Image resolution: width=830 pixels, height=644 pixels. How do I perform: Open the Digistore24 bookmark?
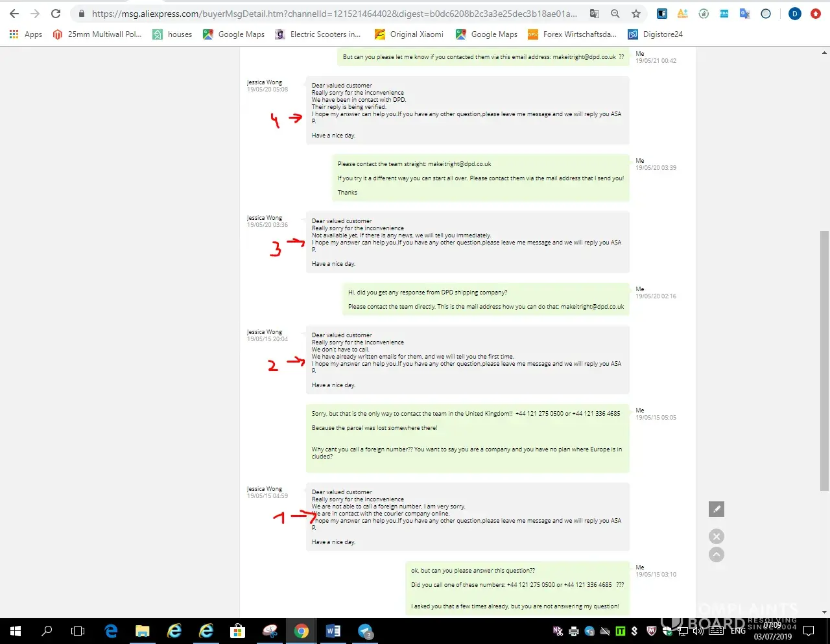[656, 34]
